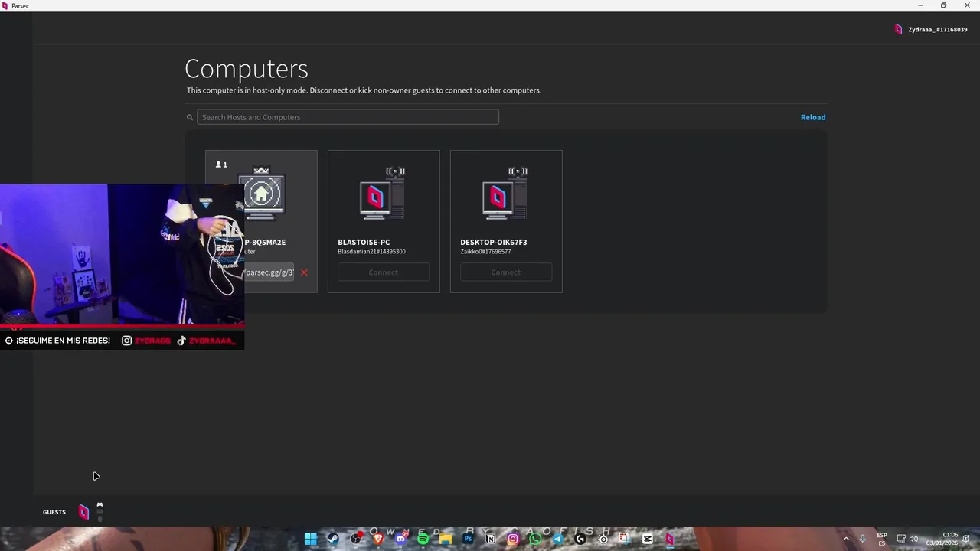This screenshot has height=551, width=980.
Task: Open Steam from the taskbar
Action: [333, 539]
